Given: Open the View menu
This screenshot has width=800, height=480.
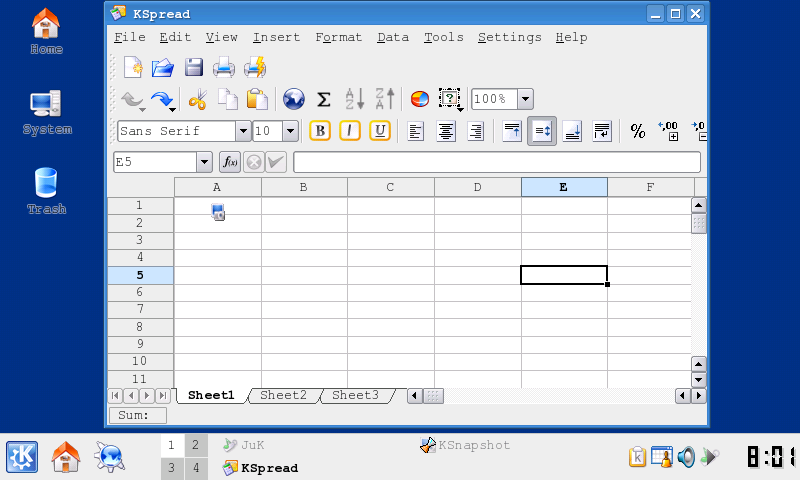Looking at the screenshot, I should [221, 37].
